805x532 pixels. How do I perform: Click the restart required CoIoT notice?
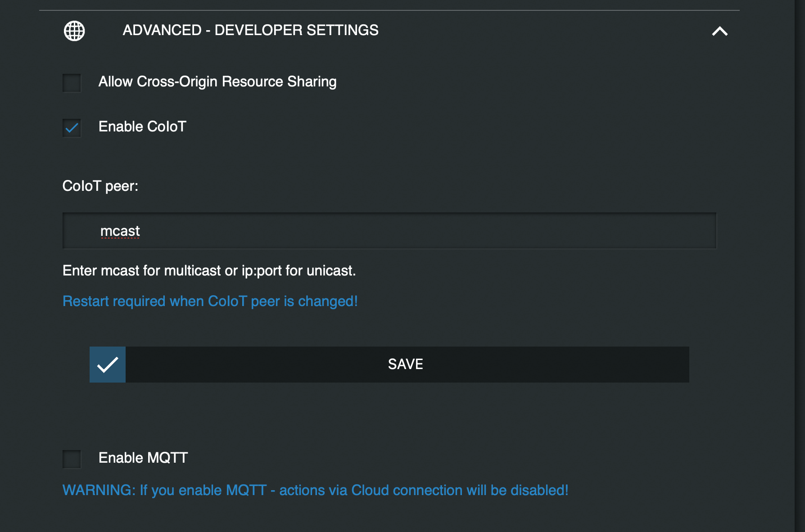click(210, 301)
